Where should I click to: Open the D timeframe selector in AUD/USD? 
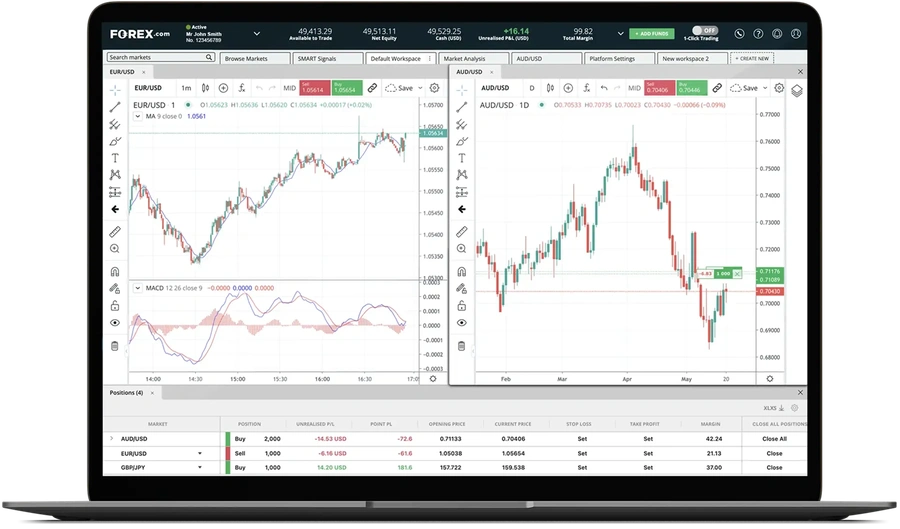click(x=532, y=88)
